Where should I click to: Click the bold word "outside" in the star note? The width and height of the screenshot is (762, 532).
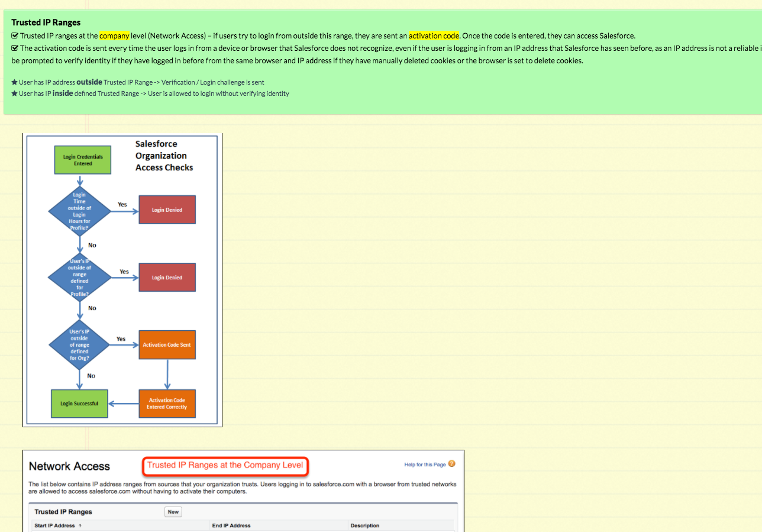point(89,82)
